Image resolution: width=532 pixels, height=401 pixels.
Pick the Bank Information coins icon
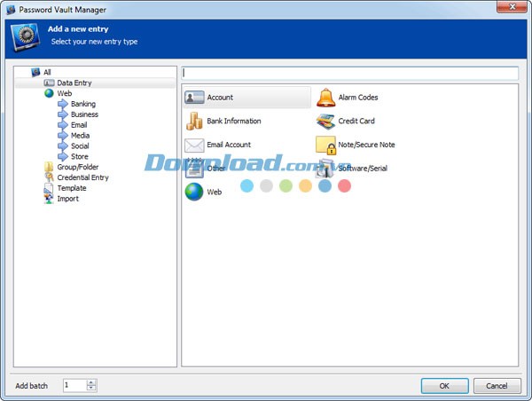tap(194, 122)
